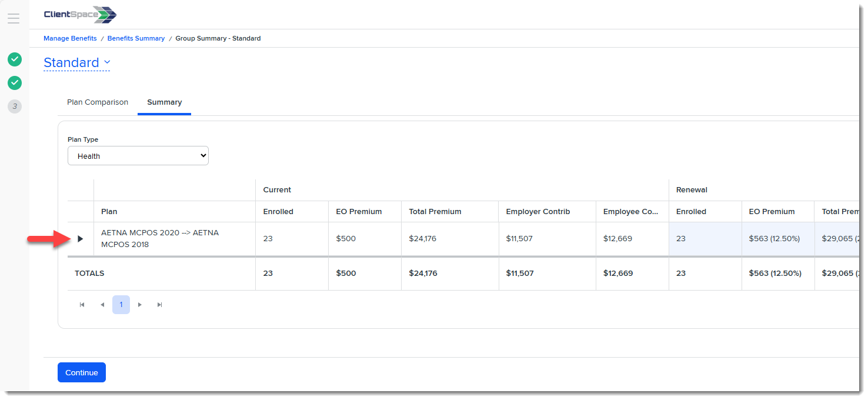The width and height of the screenshot is (868, 400).
Task: Click the first completed step checkmark
Action: (15, 59)
